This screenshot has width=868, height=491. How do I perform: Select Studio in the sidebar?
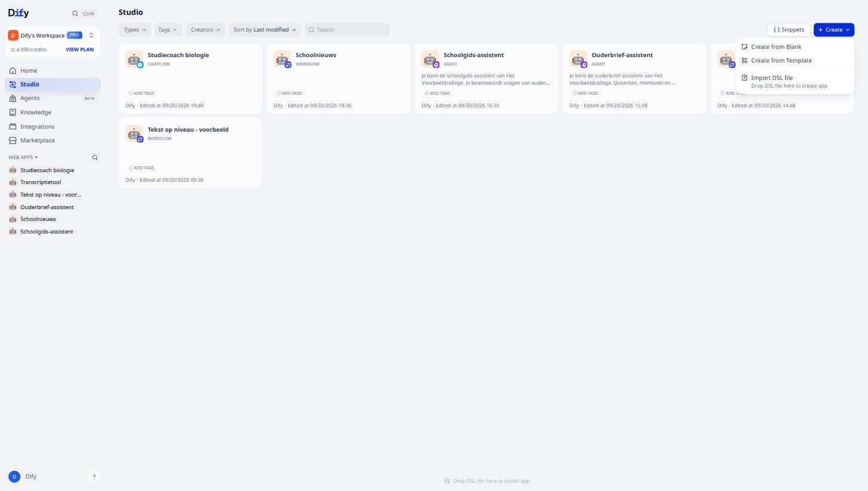point(52,84)
